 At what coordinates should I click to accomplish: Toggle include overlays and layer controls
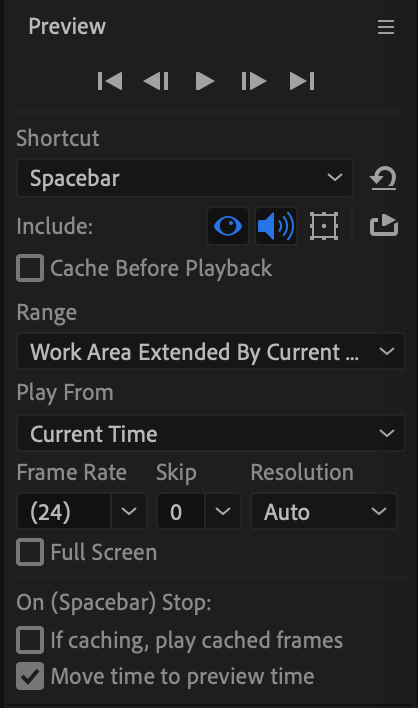tap(324, 226)
